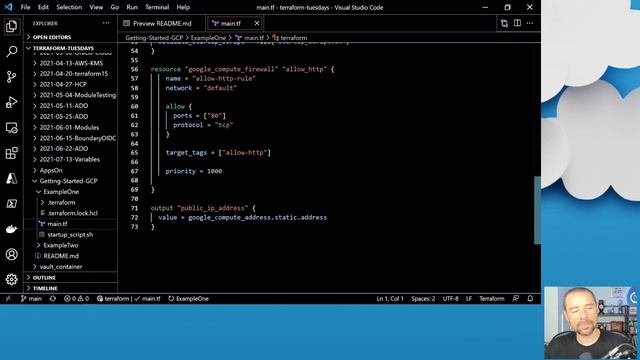Open the Source Control view

[11, 77]
